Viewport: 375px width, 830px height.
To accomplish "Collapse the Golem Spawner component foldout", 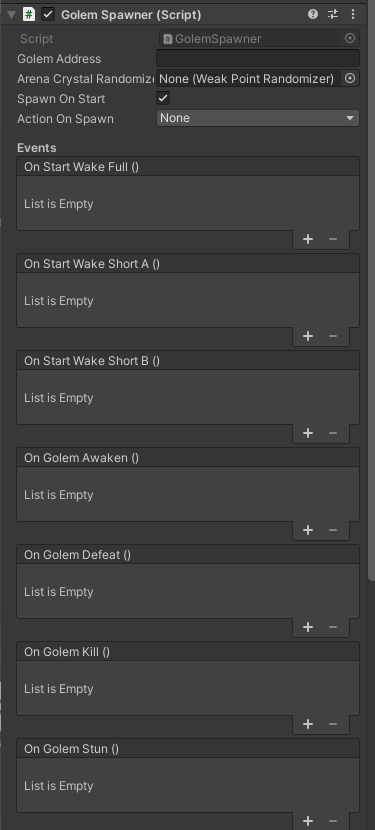I will tap(11, 15).
